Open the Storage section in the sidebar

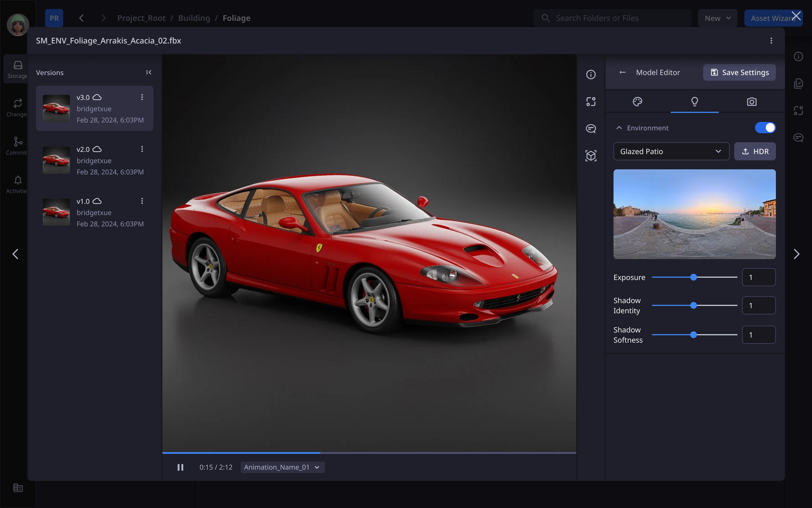point(17,69)
